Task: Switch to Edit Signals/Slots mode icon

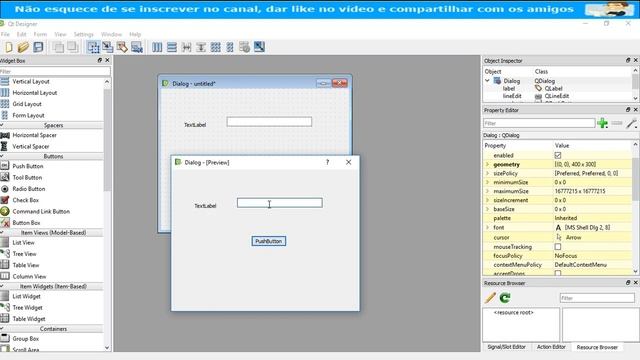Action: 108,47
